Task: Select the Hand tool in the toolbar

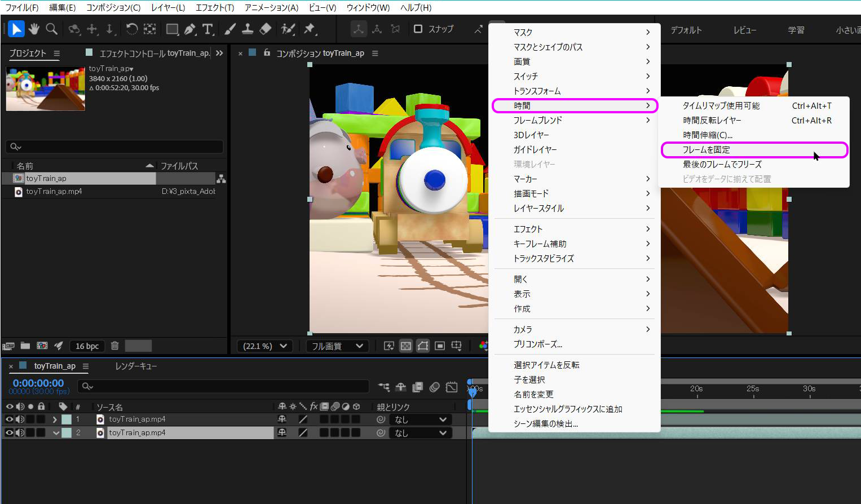Action: 34,29
